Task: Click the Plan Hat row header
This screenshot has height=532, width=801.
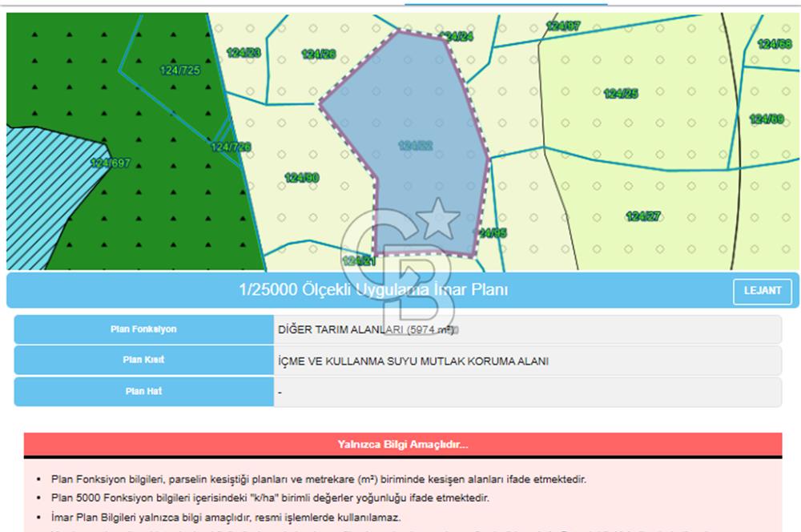Action: pyautogui.click(x=144, y=391)
